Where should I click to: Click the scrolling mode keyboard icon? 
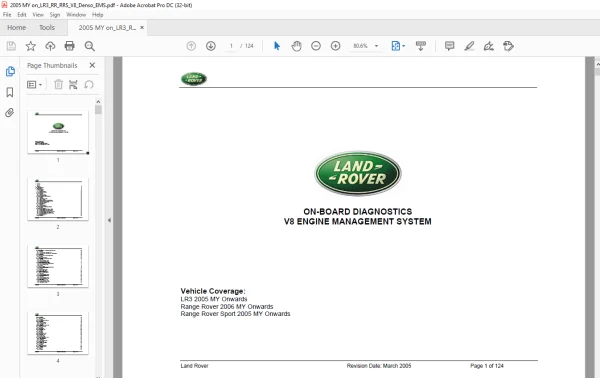click(421, 46)
